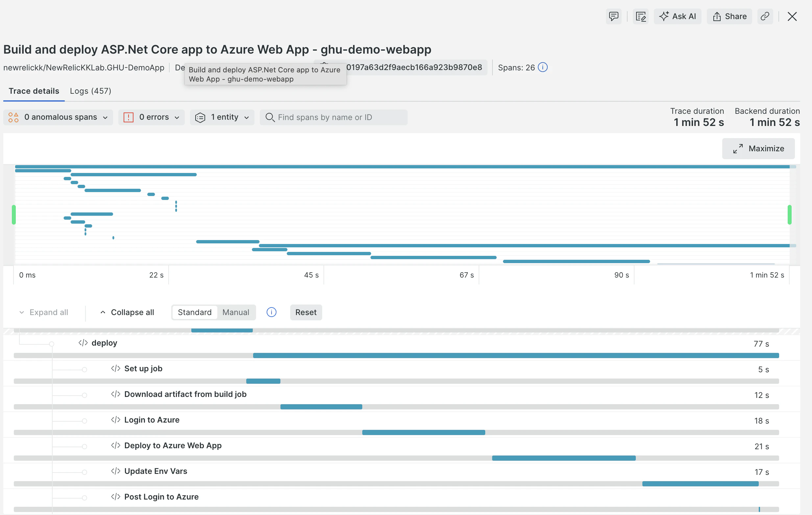The width and height of the screenshot is (812, 515).
Task: Select the right green timeline range handle
Action: (789, 214)
